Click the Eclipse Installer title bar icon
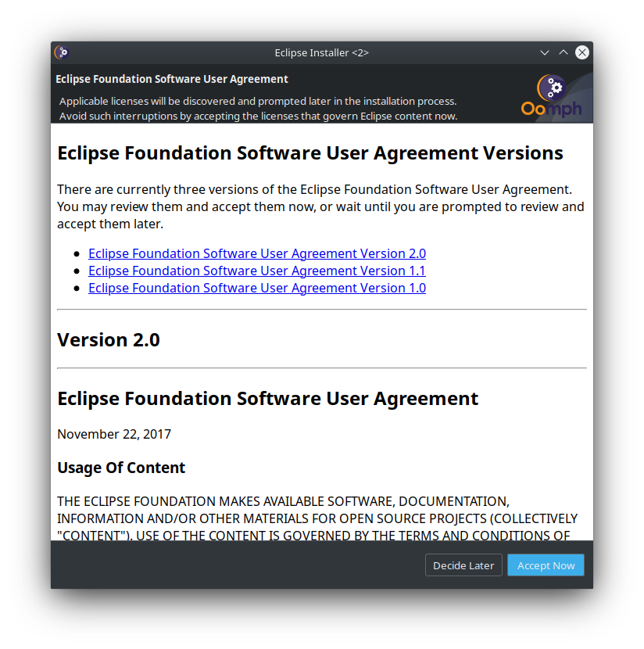 coord(62,52)
